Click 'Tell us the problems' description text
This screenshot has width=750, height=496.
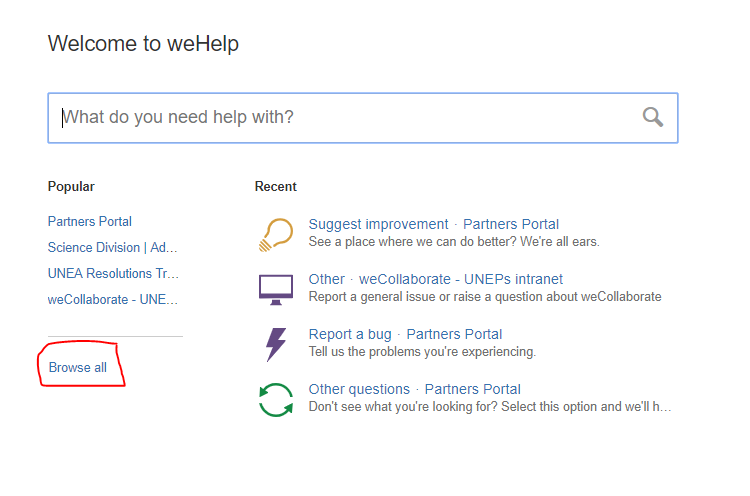[x=422, y=352]
